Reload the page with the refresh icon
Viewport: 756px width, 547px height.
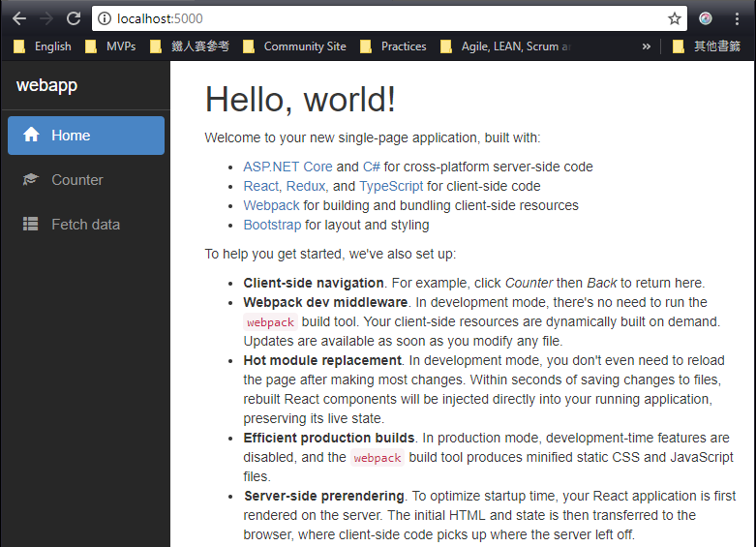coord(74,18)
